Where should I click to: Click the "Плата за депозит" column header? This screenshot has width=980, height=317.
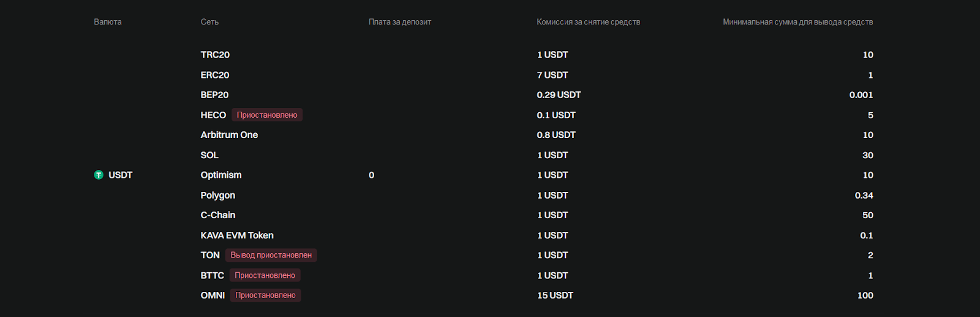pos(400,22)
